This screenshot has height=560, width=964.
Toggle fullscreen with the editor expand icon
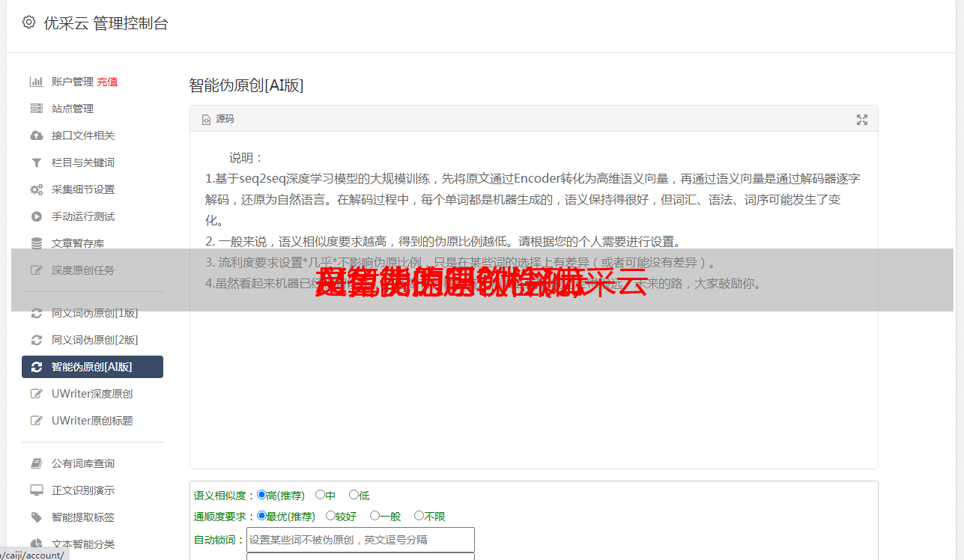pyautogui.click(x=862, y=120)
